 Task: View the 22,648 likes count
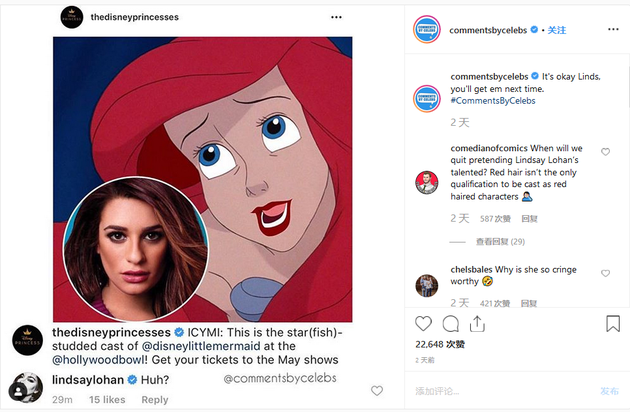[440, 344]
